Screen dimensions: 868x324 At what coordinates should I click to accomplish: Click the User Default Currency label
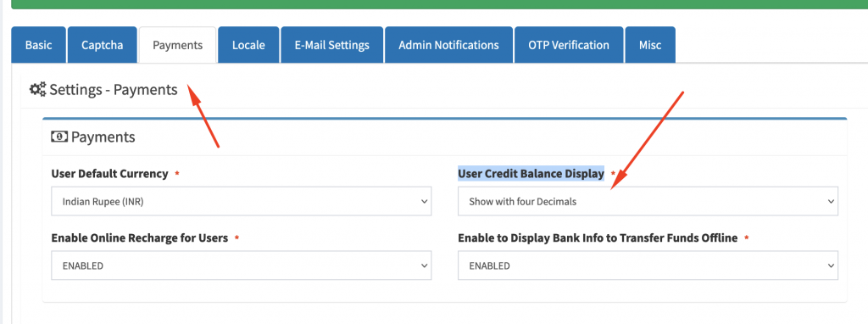point(109,173)
